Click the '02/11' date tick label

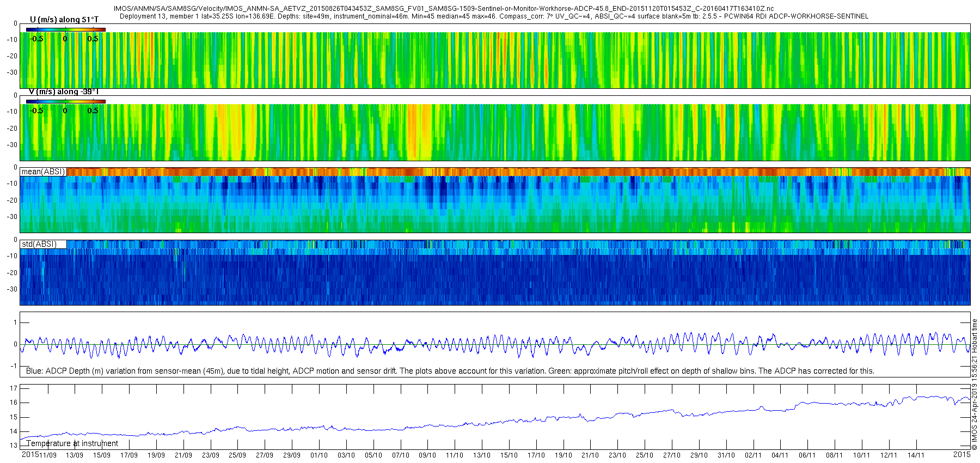pos(754,455)
